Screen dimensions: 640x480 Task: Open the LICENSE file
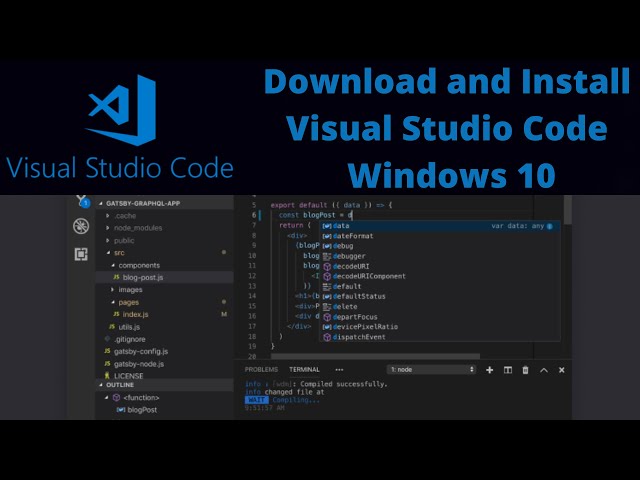click(164, 376)
